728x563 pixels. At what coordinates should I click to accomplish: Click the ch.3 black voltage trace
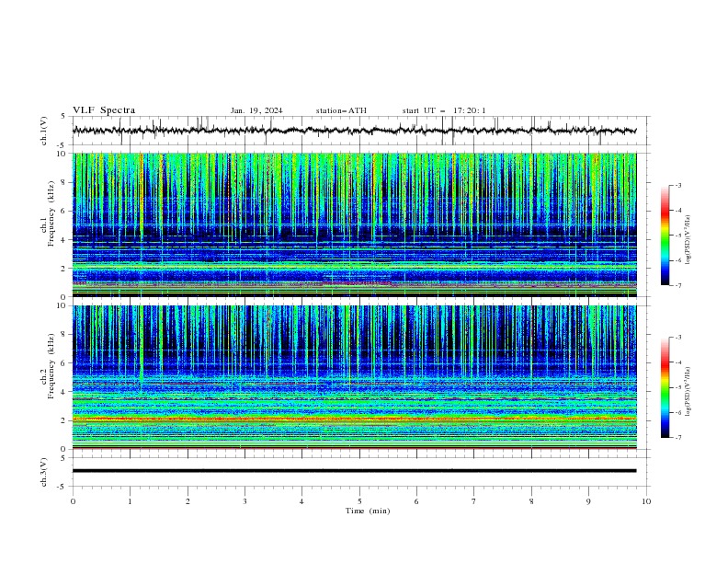pyautogui.click(x=354, y=471)
